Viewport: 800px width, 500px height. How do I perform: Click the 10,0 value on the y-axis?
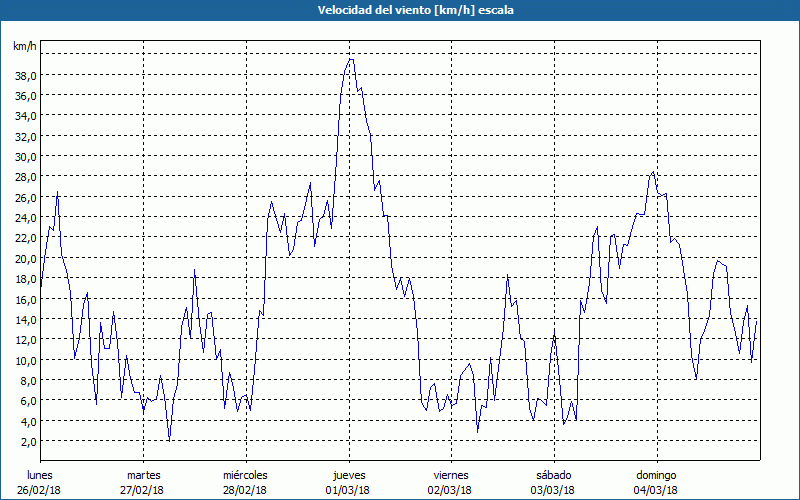(x=25, y=360)
